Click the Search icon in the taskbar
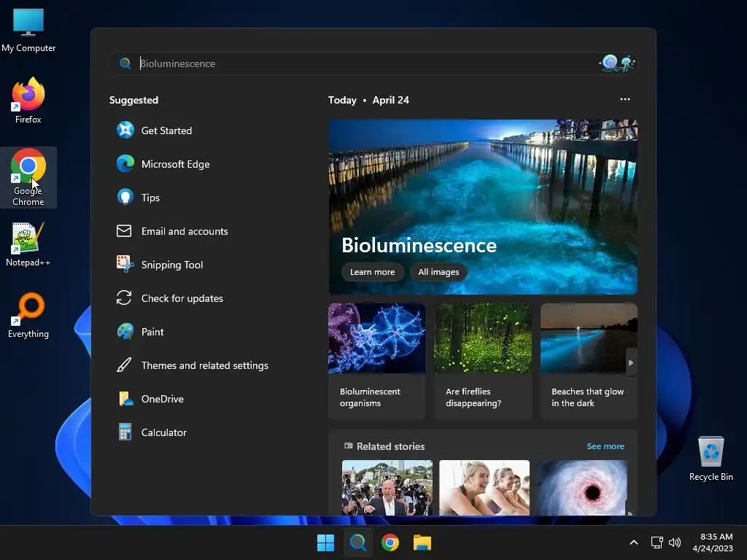747x560 pixels. tap(357, 542)
